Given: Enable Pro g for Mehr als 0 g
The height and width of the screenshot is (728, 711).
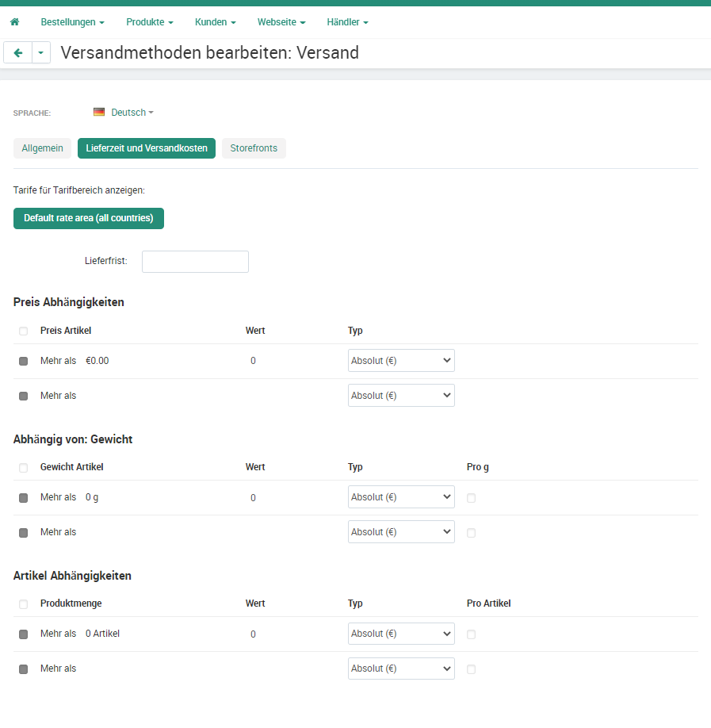Looking at the screenshot, I should pyautogui.click(x=471, y=498).
